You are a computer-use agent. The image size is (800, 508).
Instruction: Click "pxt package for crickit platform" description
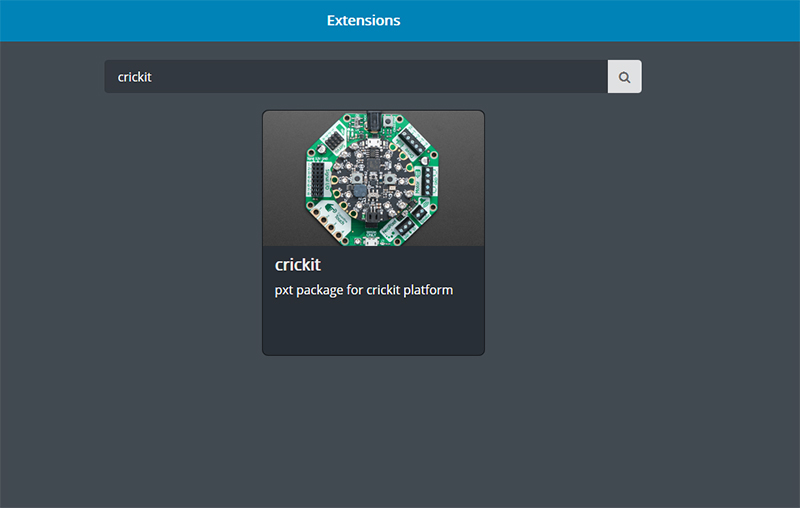coord(364,290)
